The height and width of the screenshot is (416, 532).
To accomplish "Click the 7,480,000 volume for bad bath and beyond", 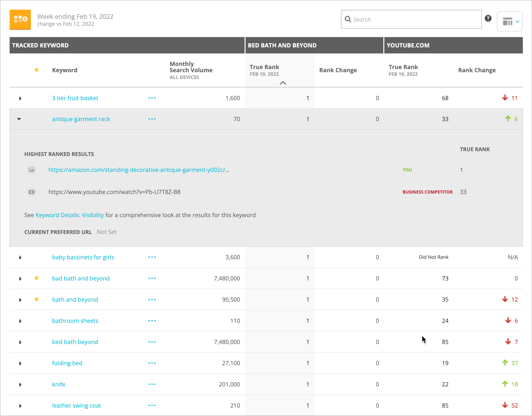I will [227, 278].
